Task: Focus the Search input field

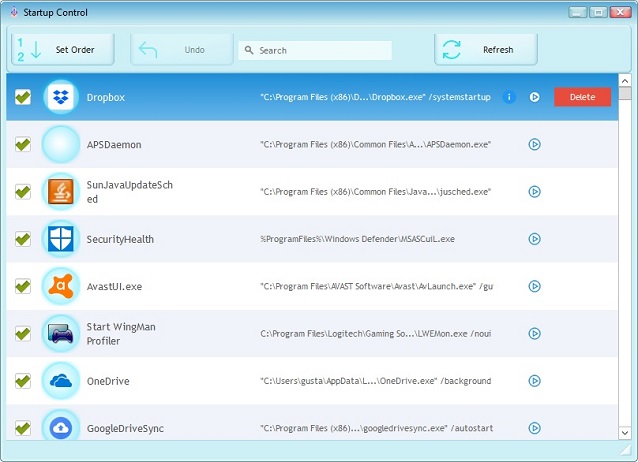Action: [x=315, y=50]
